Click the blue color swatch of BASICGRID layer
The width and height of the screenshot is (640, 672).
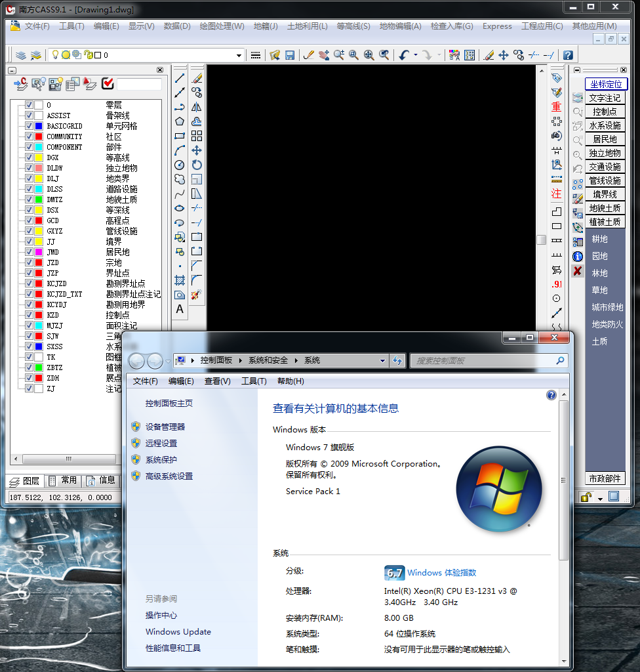pos(39,126)
